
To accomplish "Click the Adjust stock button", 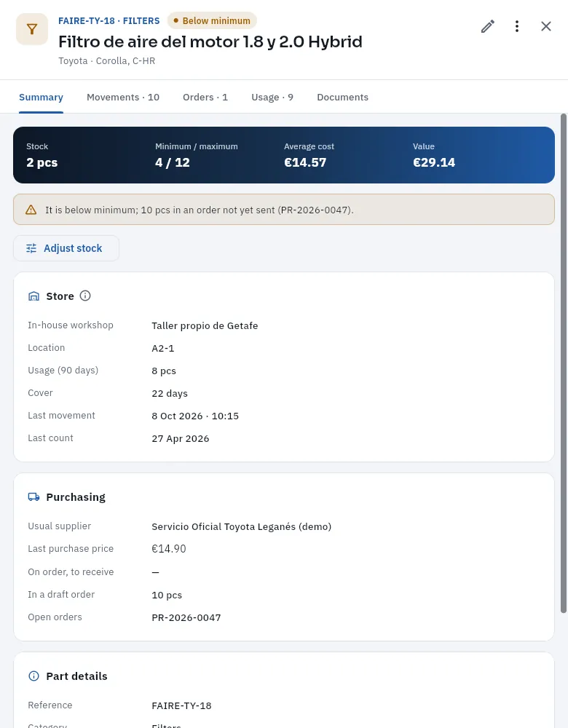I will coord(66,248).
